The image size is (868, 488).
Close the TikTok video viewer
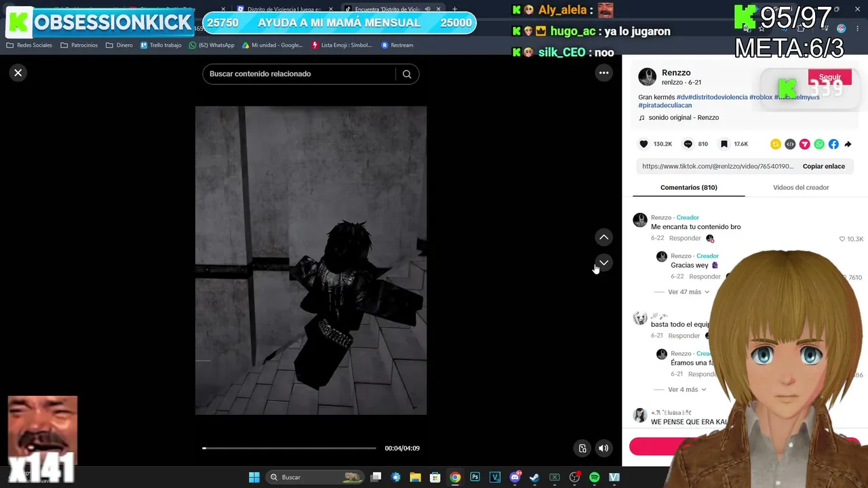pos(18,73)
